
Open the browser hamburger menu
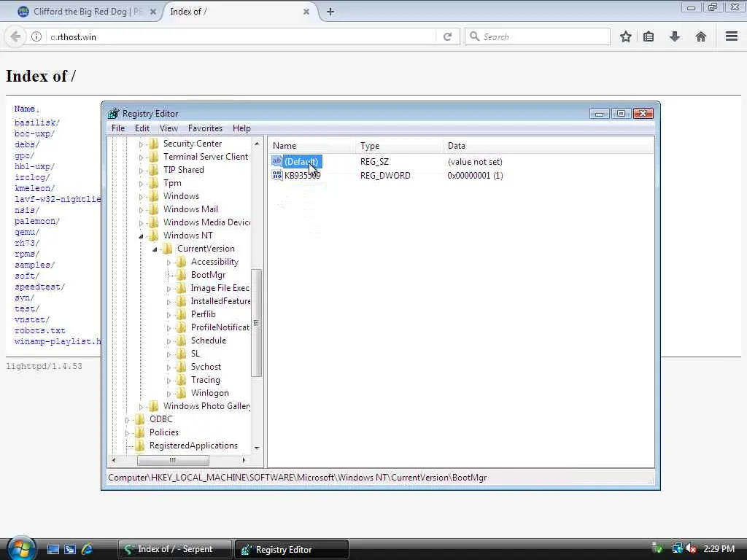(731, 36)
